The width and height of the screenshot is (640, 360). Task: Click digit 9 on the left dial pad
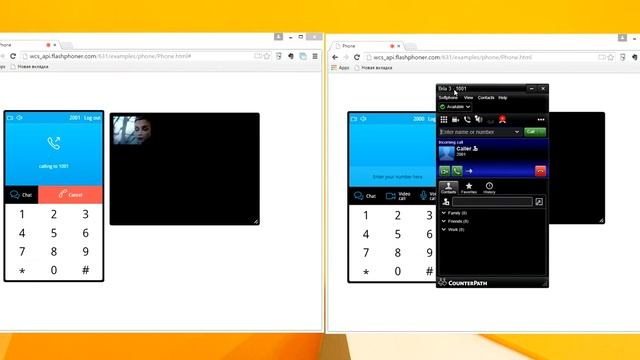85,251
